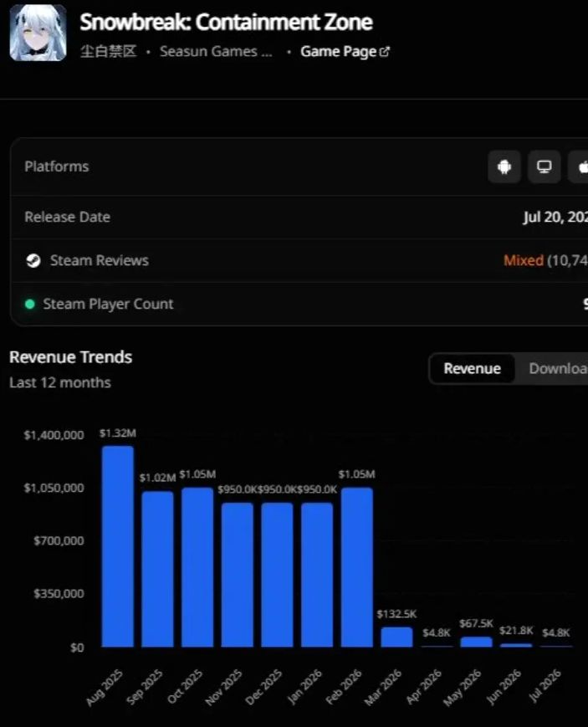Click the Mixed Steam review rating
Viewport: 588px width, 727px height.
(524, 260)
